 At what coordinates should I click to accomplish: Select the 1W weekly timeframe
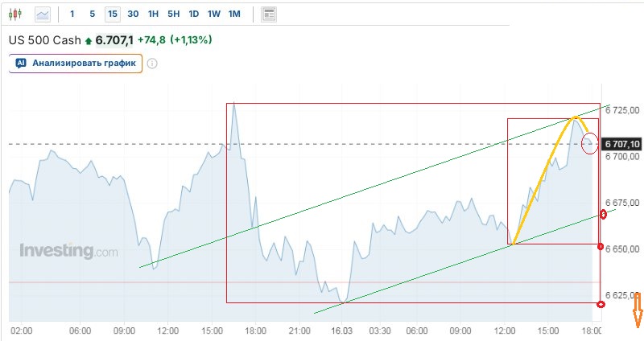[214, 14]
